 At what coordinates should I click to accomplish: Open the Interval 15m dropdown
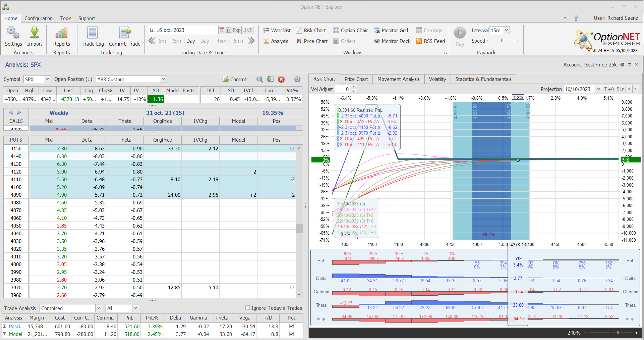[506, 30]
